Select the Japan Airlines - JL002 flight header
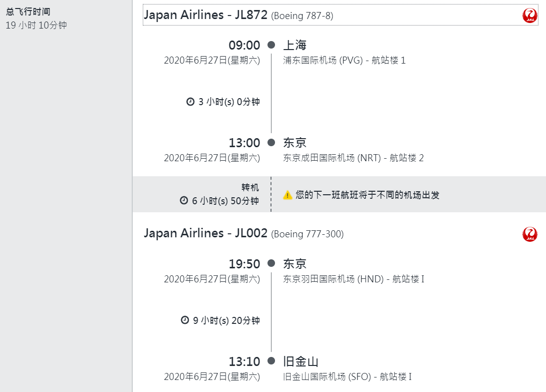 pos(341,233)
